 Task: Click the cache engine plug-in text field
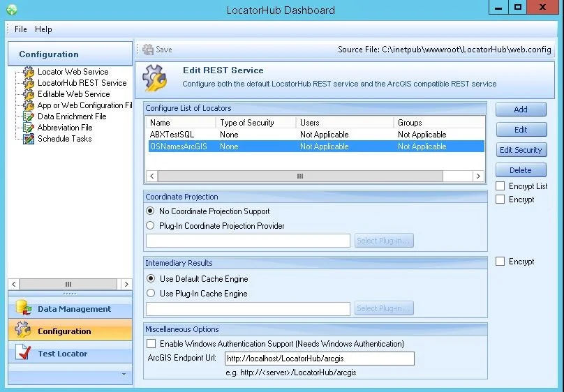tap(248, 308)
